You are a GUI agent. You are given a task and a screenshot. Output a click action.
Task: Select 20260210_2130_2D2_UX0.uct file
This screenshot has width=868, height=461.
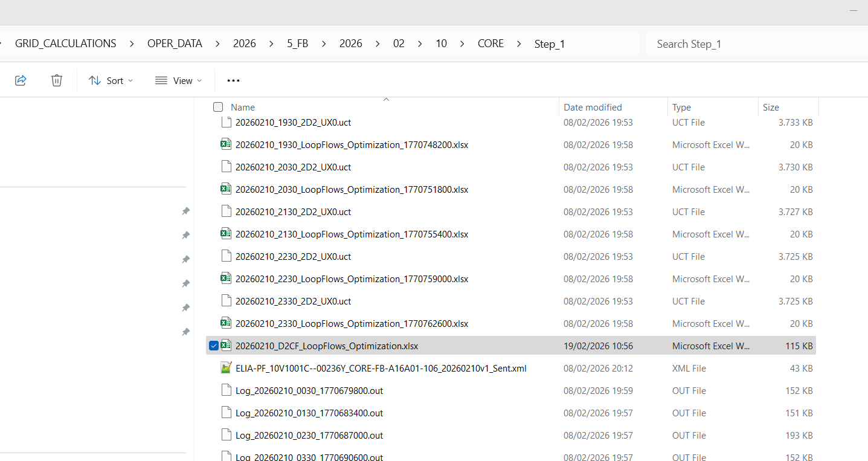pos(293,212)
